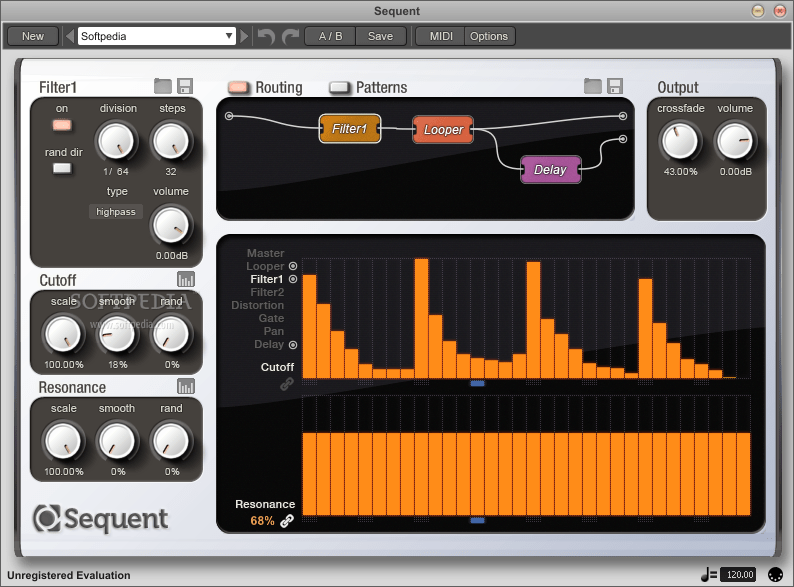
Task: Click the Save button
Action: point(380,36)
